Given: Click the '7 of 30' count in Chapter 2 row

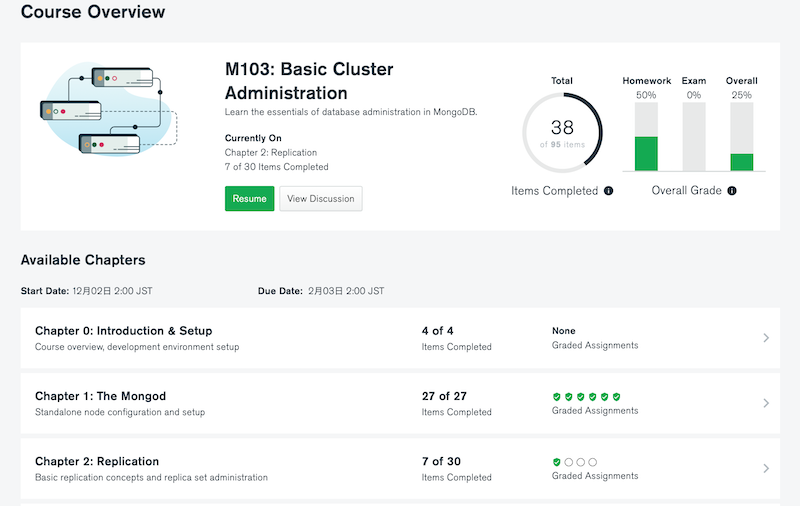Looking at the screenshot, I should 441,461.
